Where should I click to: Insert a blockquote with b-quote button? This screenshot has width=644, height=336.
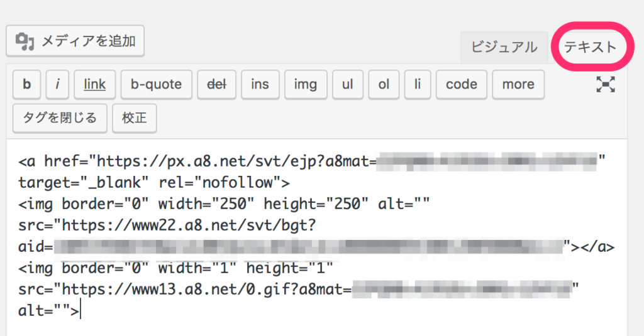click(x=156, y=84)
